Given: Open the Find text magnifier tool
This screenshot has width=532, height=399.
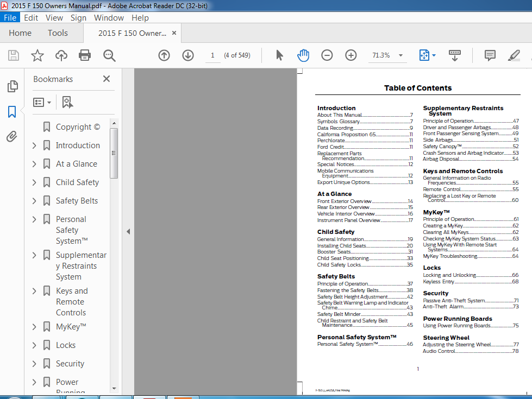Looking at the screenshot, I should pos(109,55).
